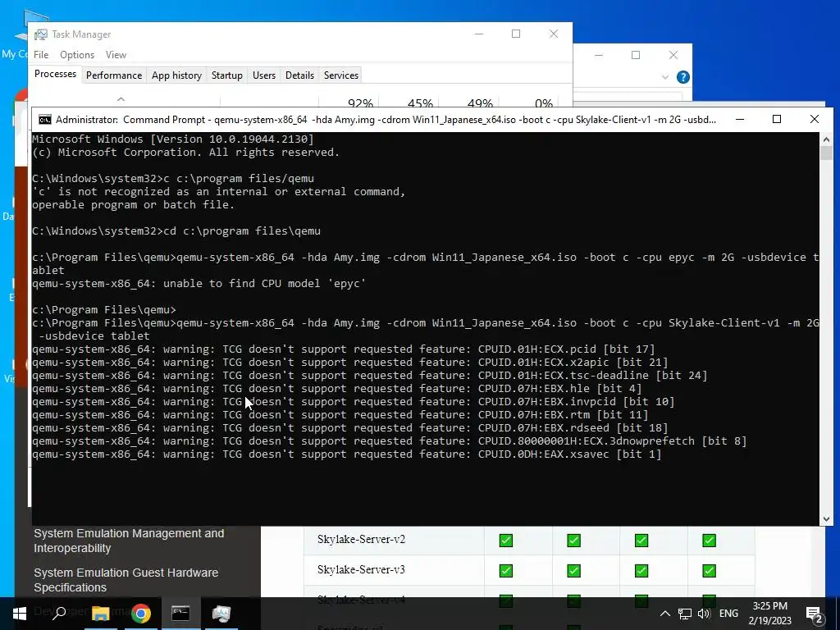Click the 'unable to find CPU model' error line

click(x=199, y=283)
